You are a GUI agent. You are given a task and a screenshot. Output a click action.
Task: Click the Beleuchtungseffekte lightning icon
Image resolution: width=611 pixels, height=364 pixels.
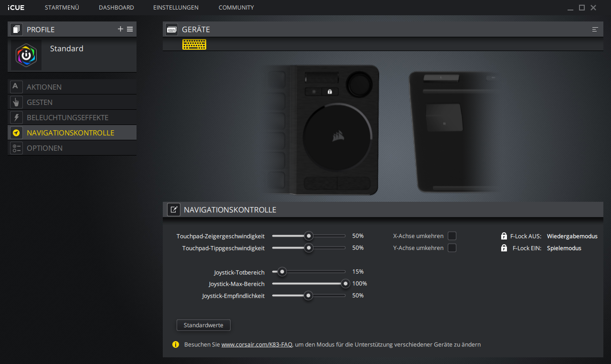[x=16, y=117]
